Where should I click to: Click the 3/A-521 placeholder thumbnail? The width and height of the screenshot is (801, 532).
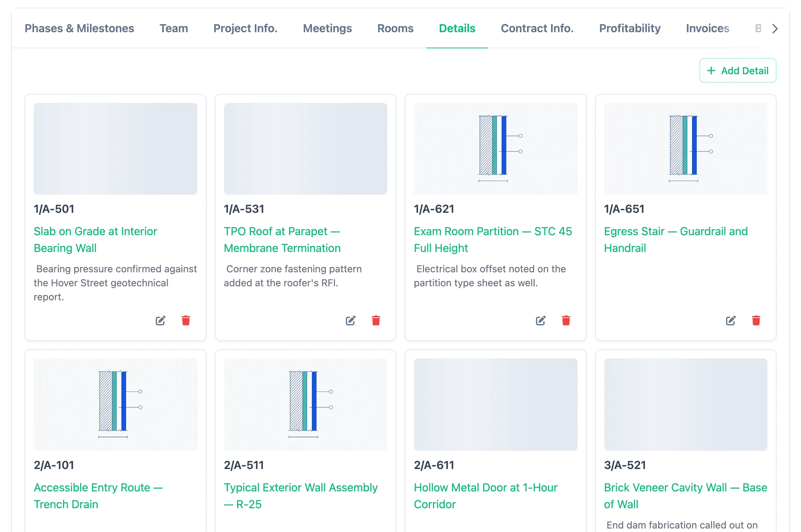pos(686,405)
